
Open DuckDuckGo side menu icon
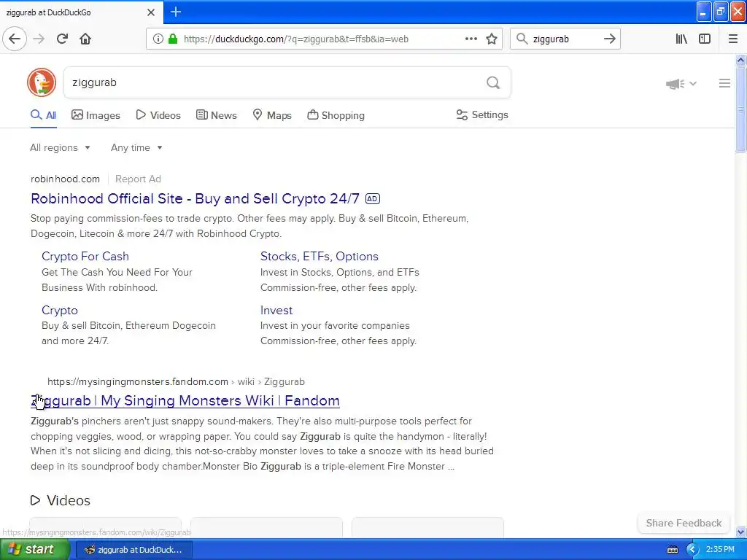(724, 83)
